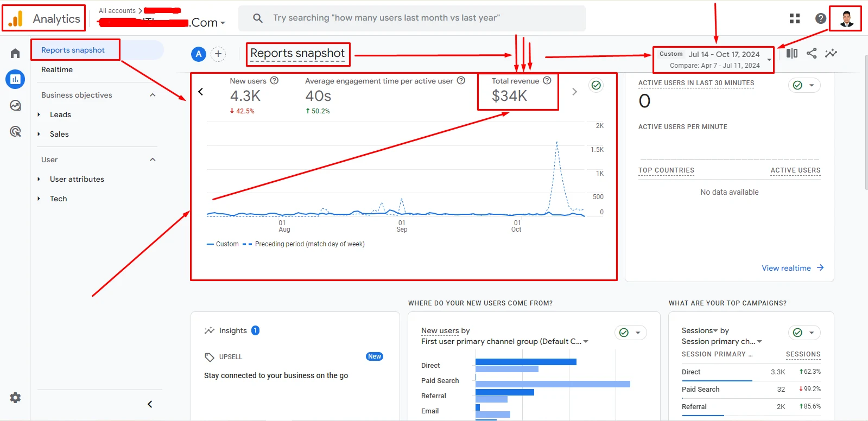Show previous metrics with left chevron
The image size is (868, 421).
click(201, 92)
